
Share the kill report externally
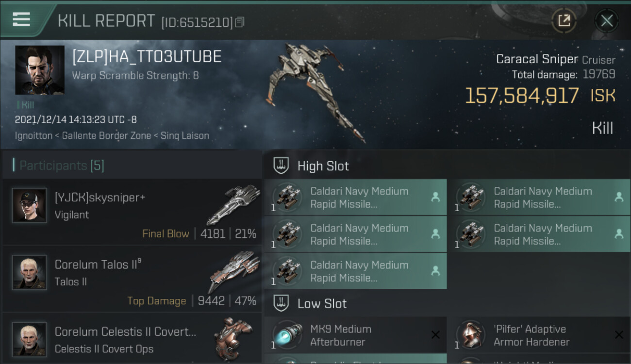(x=564, y=20)
